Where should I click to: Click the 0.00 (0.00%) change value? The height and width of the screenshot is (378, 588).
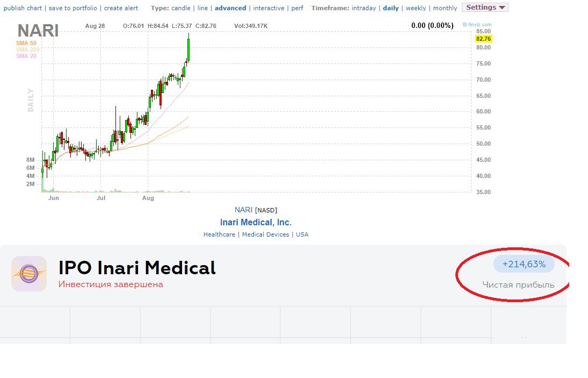432,25
